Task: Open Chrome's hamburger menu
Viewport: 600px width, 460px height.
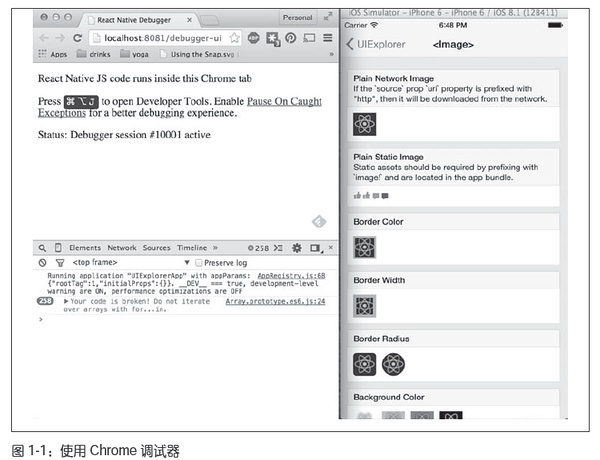Action: click(x=328, y=38)
